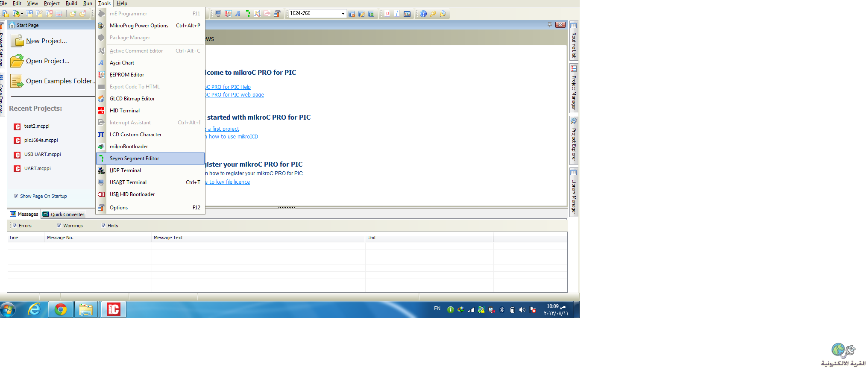
Task: Click the Statistics chart toolbar icon
Action: tap(407, 14)
